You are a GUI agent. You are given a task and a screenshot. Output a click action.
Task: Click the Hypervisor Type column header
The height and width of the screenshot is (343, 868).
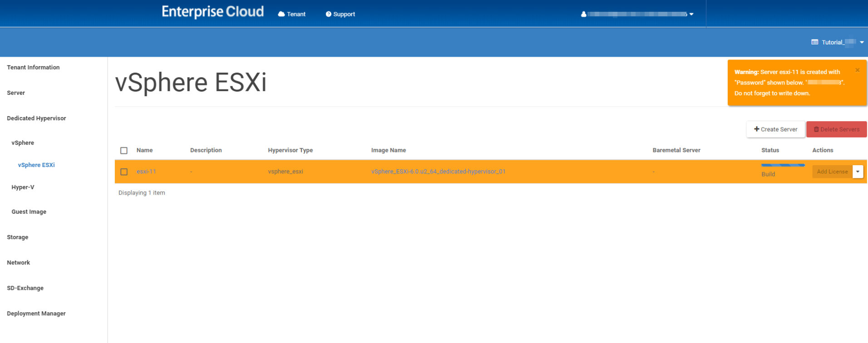(x=290, y=150)
